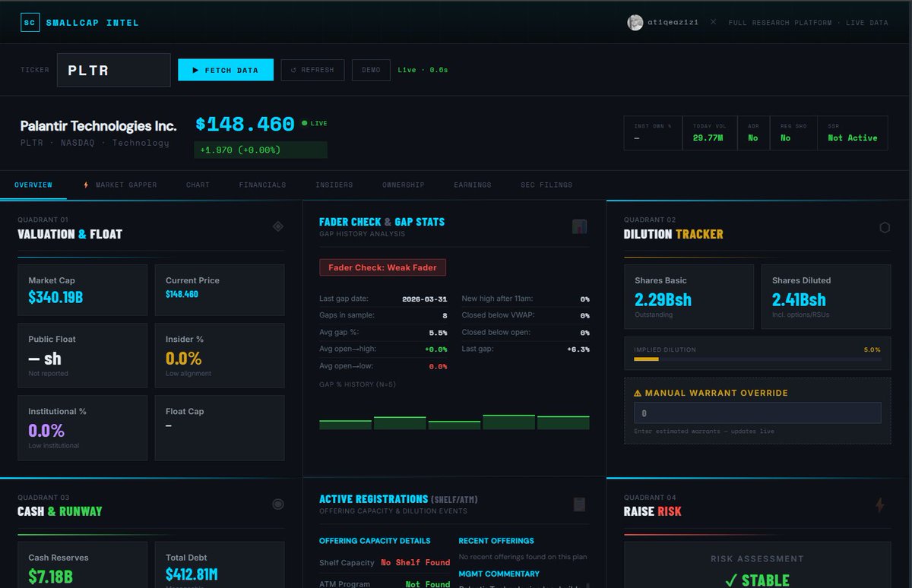Click the Valuation & Float quadrant icon
912x588 pixels.
pyautogui.click(x=278, y=226)
